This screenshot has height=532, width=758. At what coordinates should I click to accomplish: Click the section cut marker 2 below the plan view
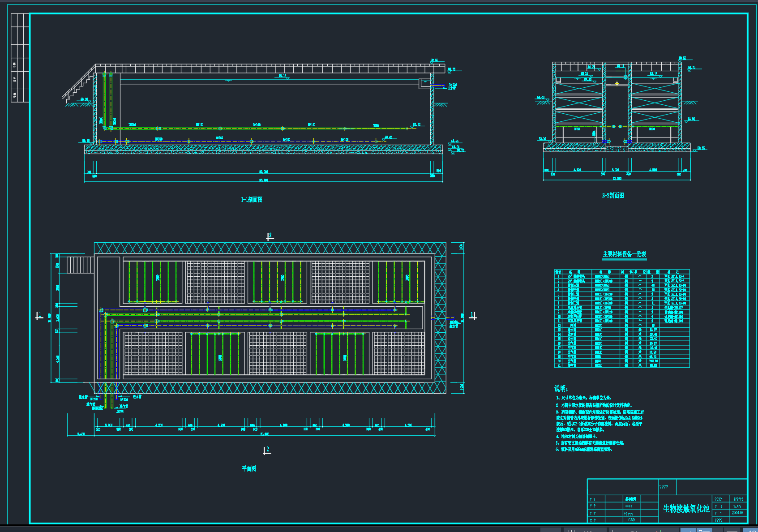(x=267, y=450)
